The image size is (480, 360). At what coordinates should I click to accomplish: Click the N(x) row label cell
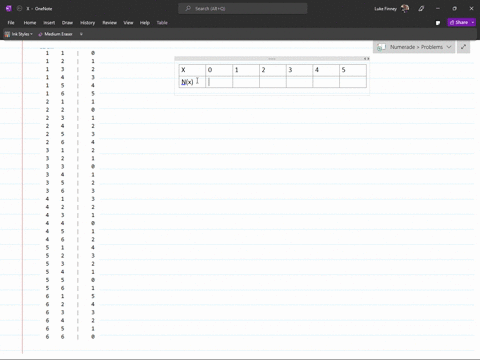(x=192, y=82)
